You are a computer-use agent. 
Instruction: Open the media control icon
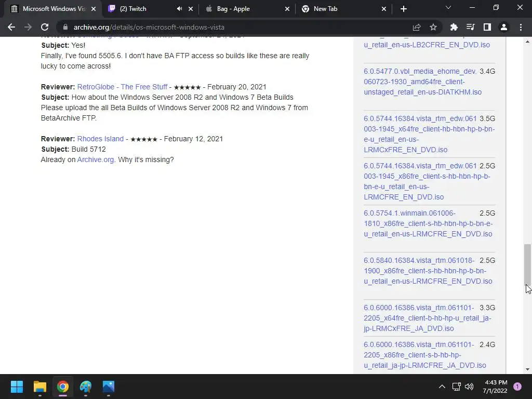click(471, 27)
